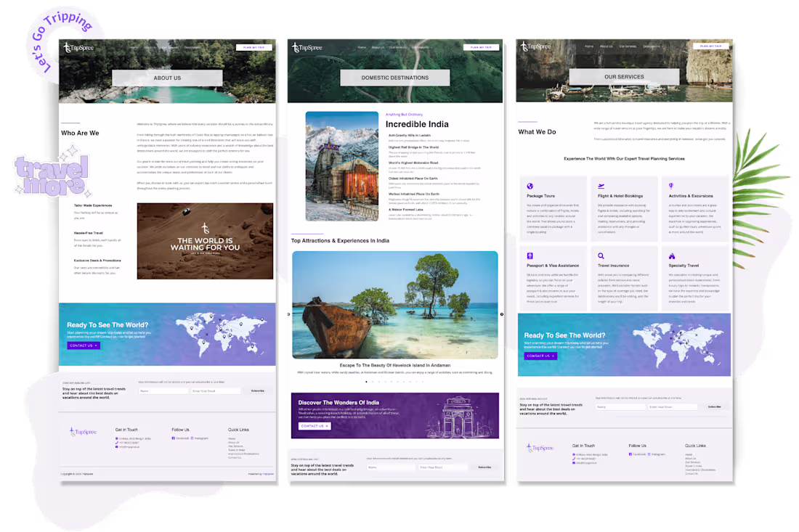Click 'Quick Links' heading in Our Services footer

(x=695, y=446)
